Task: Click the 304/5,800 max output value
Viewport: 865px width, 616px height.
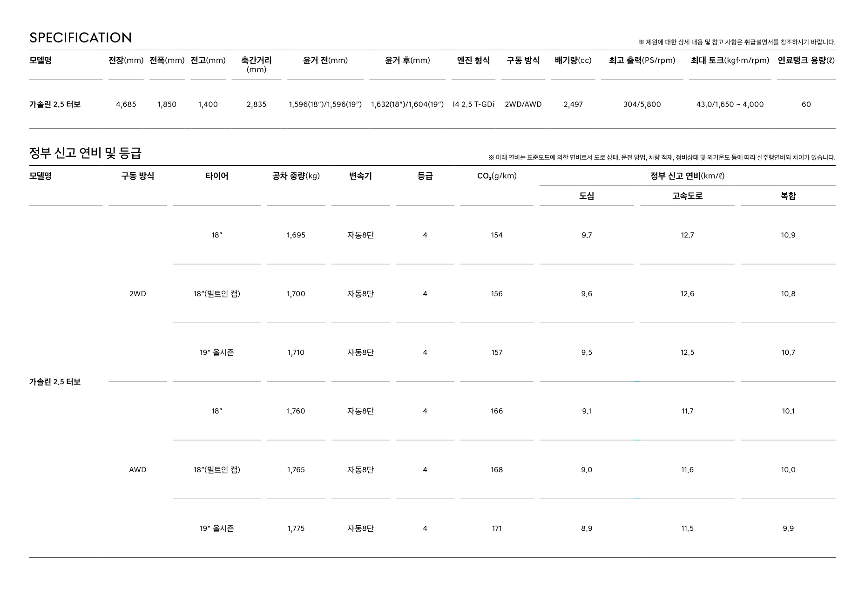Action: pyautogui.click(x=642, y=104)
